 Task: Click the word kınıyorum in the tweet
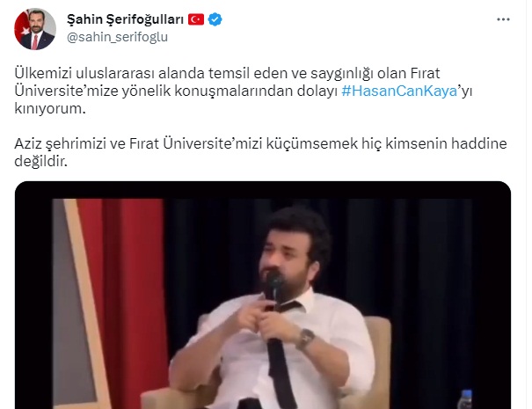click(50, 108)
